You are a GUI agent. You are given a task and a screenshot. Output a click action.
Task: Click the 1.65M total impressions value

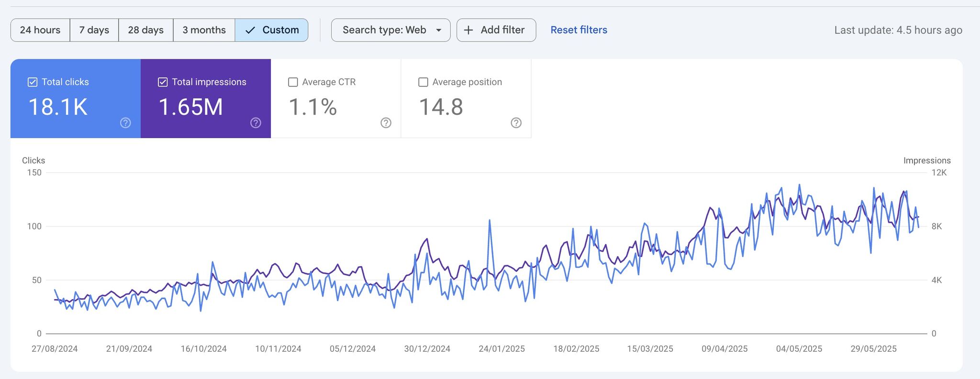(x=190, y=107)
